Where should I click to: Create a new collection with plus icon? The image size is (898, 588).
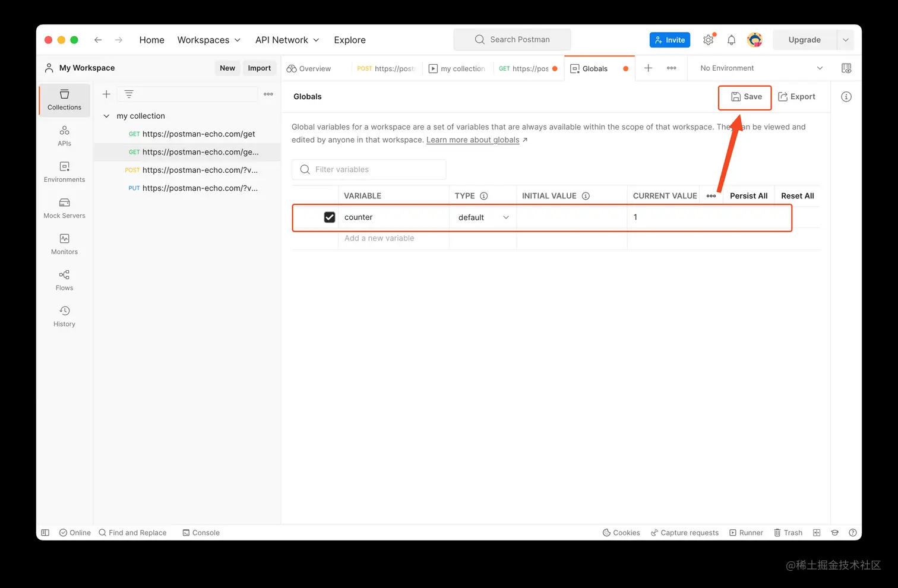[x=106, y=94]
